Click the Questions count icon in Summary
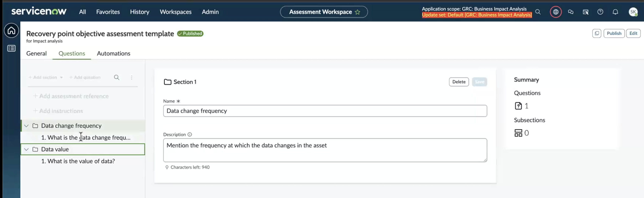 pyautogui.click(x=518, y=106)
